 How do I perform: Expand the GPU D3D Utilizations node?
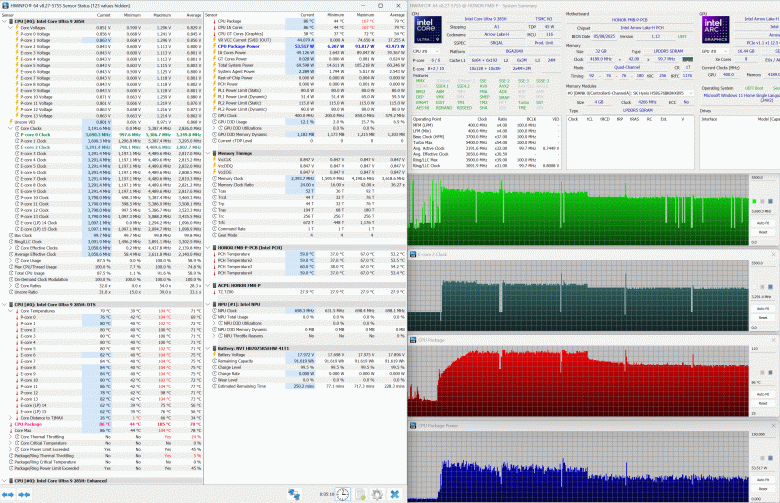tap(214, 128)
